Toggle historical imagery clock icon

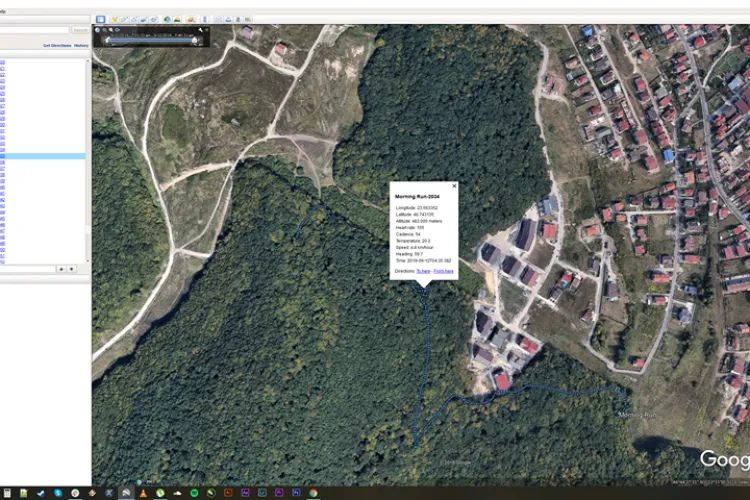[x=167, y=19]
